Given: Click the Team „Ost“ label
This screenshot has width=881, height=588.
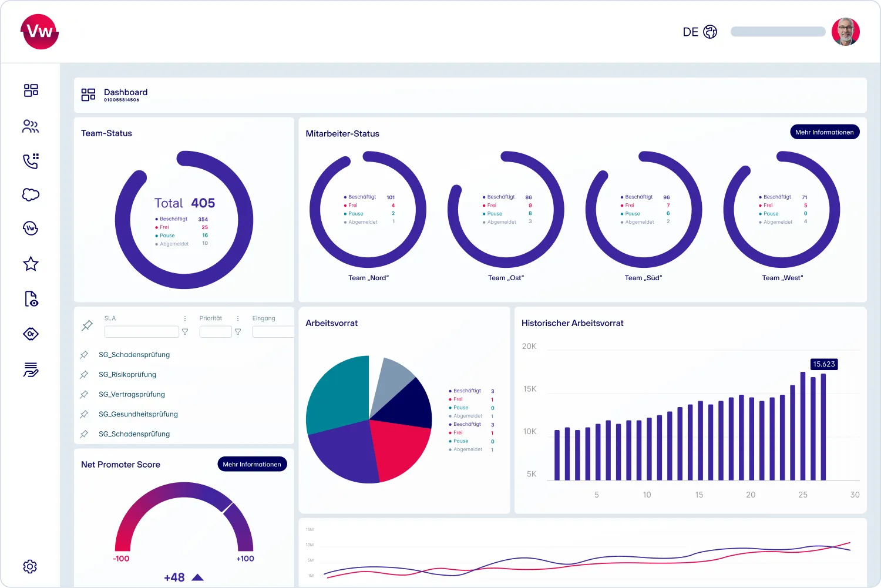Looking at the screenshot, I should coord(506,278).
